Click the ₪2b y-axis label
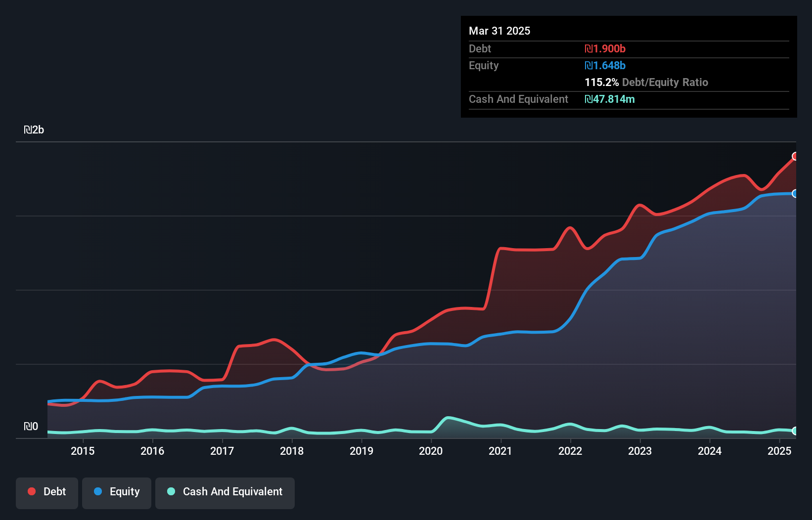The image size is (812, 520). 34,130
